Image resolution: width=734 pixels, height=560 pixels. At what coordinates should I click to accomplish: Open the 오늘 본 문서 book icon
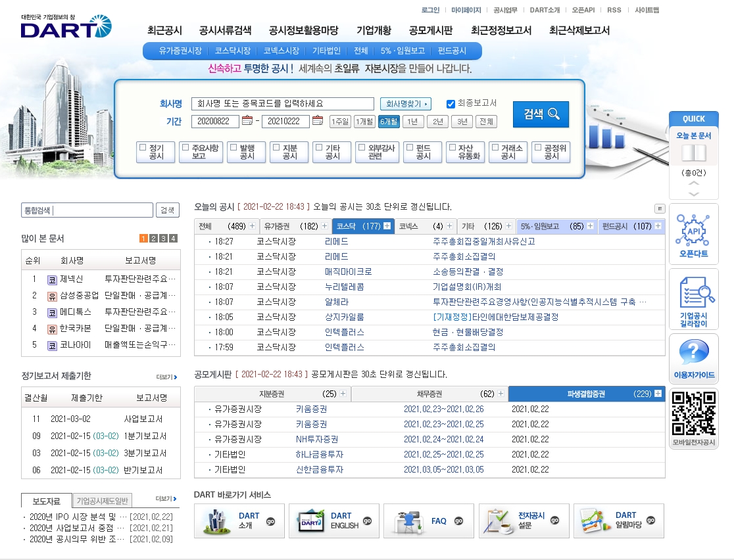tap(694, 153)
